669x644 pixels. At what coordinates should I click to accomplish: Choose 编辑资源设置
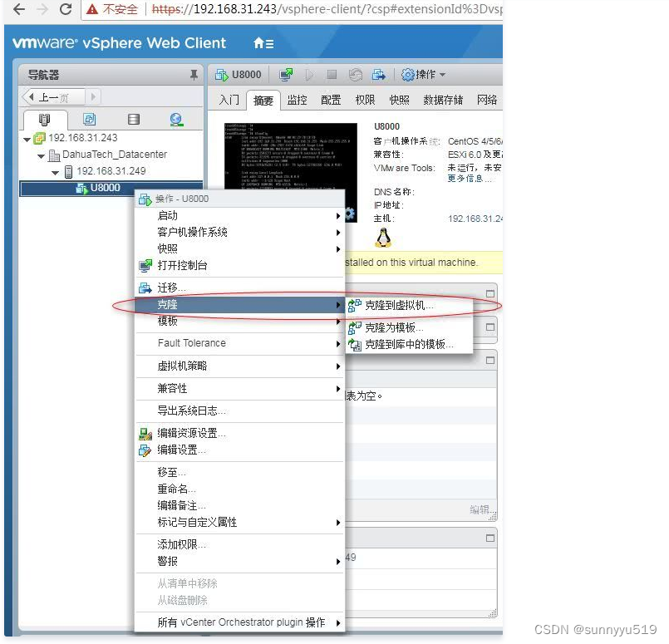tap(239, 434)
